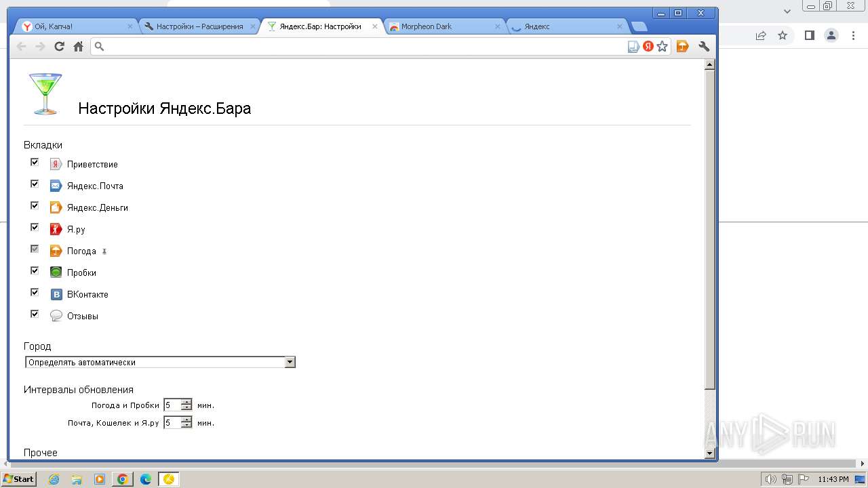Expand tab search chevron in background Chrome window

click(x=787, y=11)
